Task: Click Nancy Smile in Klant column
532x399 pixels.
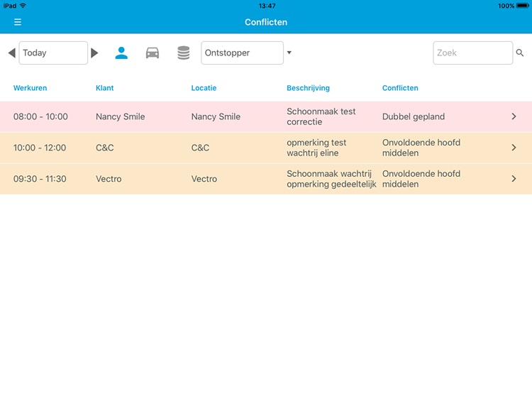Action: coord(120,116)
